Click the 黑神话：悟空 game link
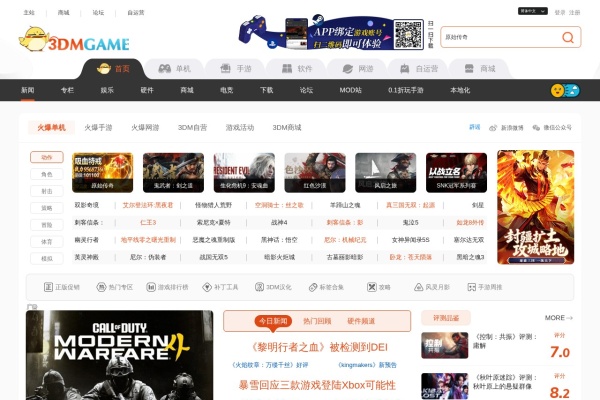 point(279,240)
